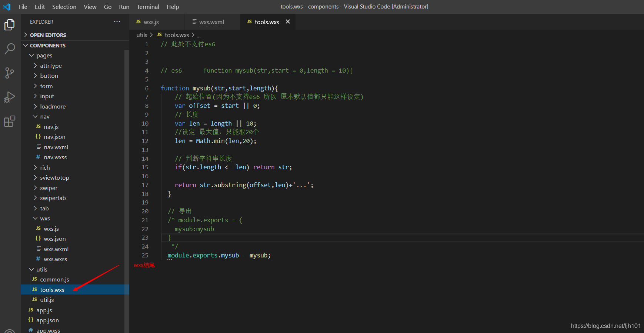
Task: Click the VS Code logo icon
Action: pyautogui.click(x=7, y=7)
